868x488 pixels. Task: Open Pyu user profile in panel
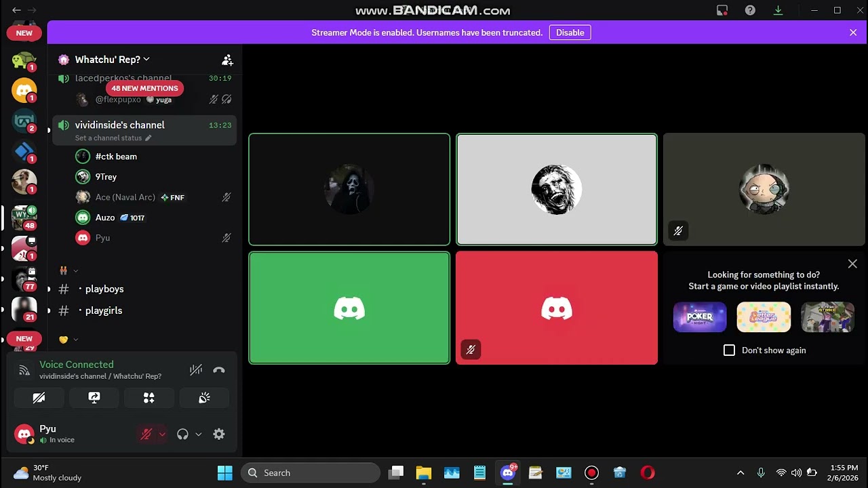coord(73,434)
